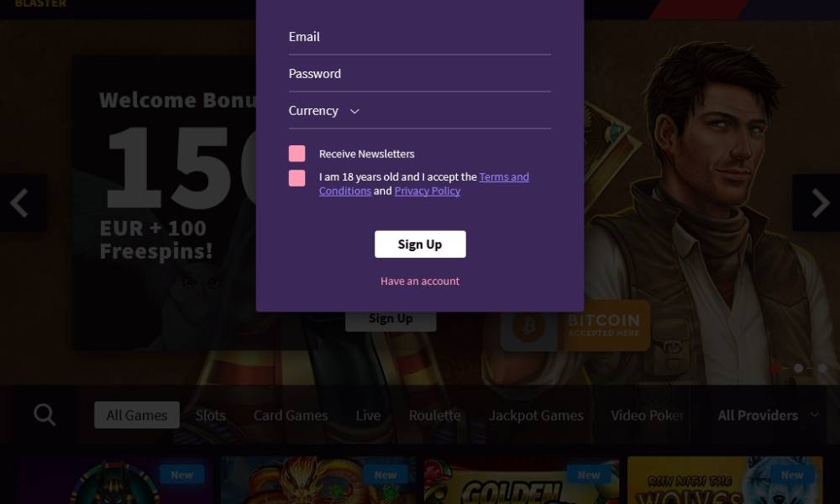Image resolution: width=840 pixels, height=504 pixels.
Task: Switch to the Slots tab
Action: (211, 415)
